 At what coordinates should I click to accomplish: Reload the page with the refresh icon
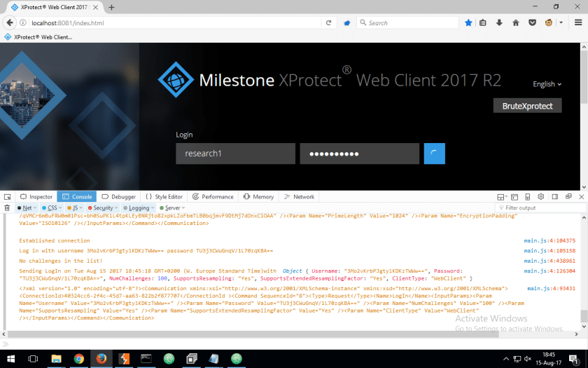[328, 22]
